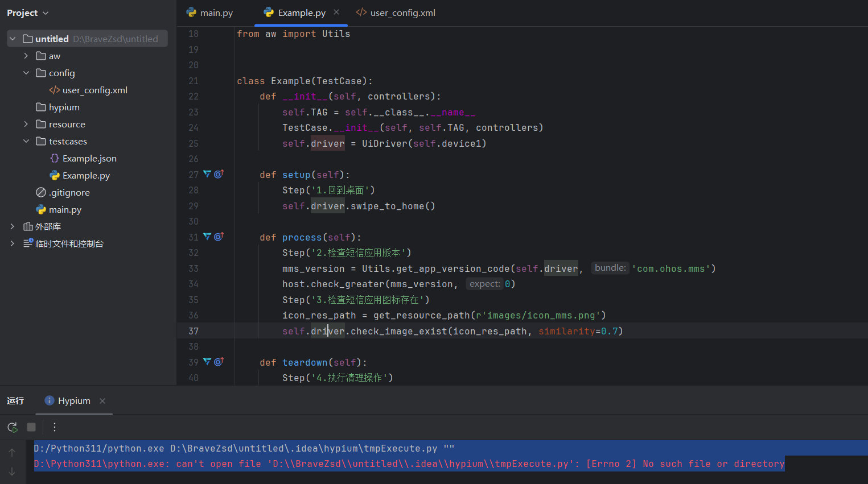Click line number 21 in the gutter
The image size is (868, 484).
pos(194,81)
